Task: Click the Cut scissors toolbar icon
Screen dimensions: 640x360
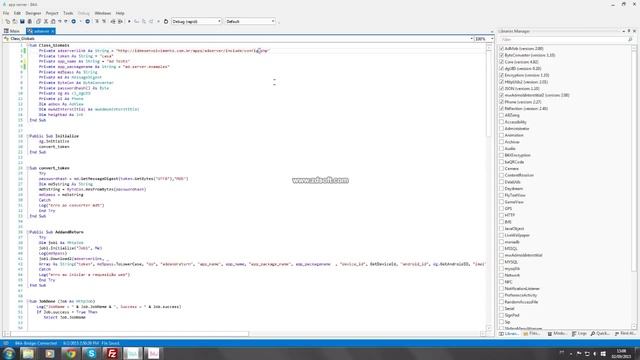Action: [46, 21]
